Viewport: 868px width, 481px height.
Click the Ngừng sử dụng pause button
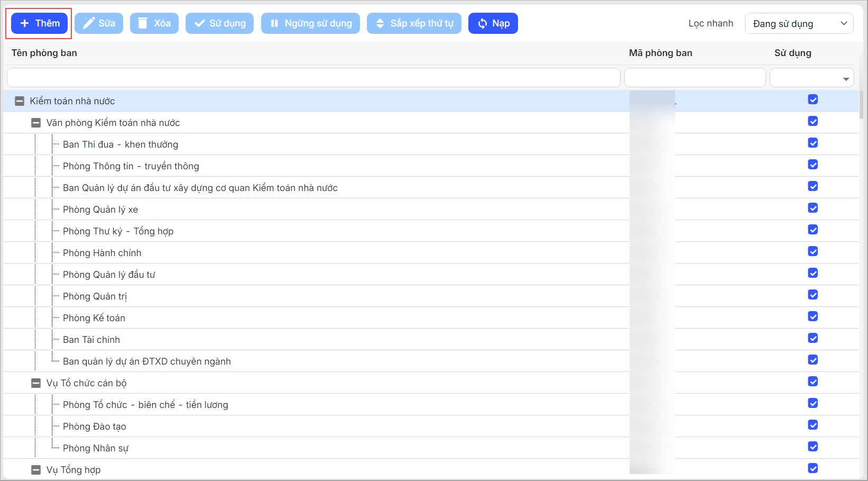(310, 23)
